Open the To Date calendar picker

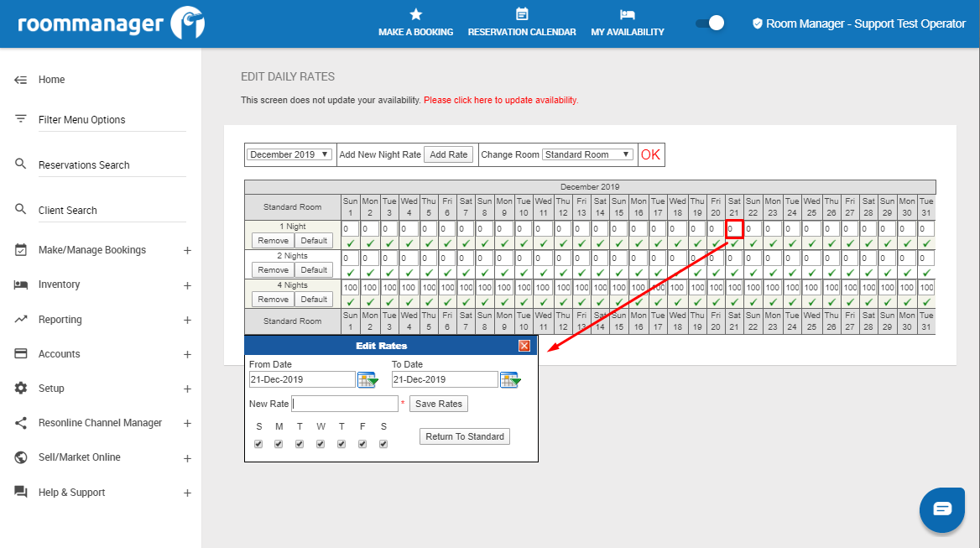click(x=510, y=379)
